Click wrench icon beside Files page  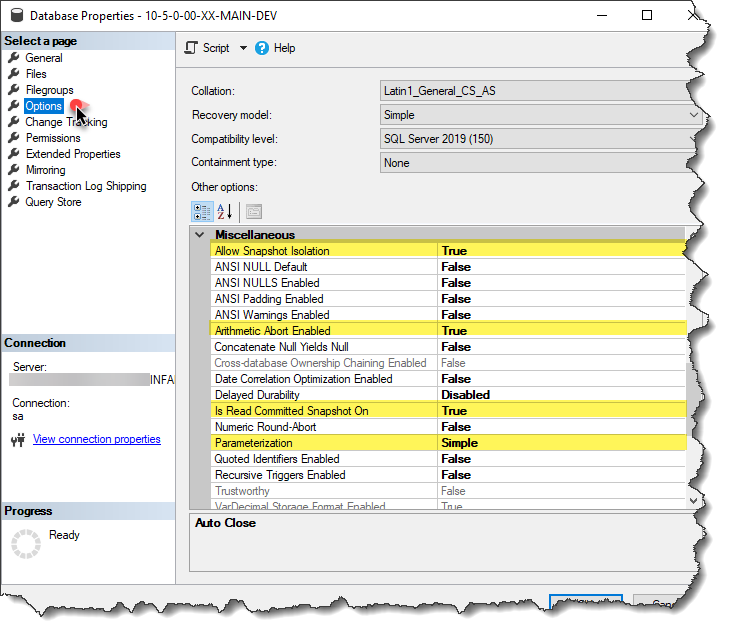point(14,74)
